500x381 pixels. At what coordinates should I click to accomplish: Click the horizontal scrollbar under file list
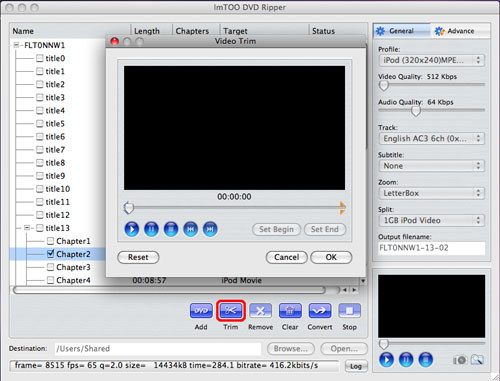coord(169,290)
